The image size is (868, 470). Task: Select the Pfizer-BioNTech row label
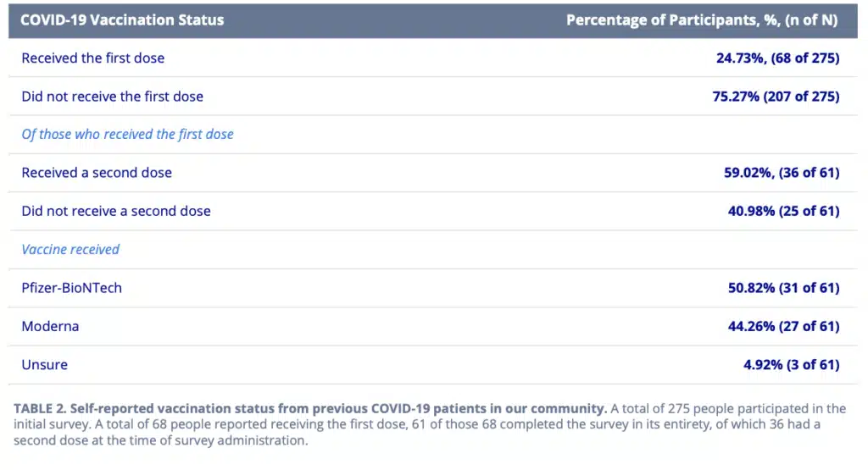[x=71, y=288]
